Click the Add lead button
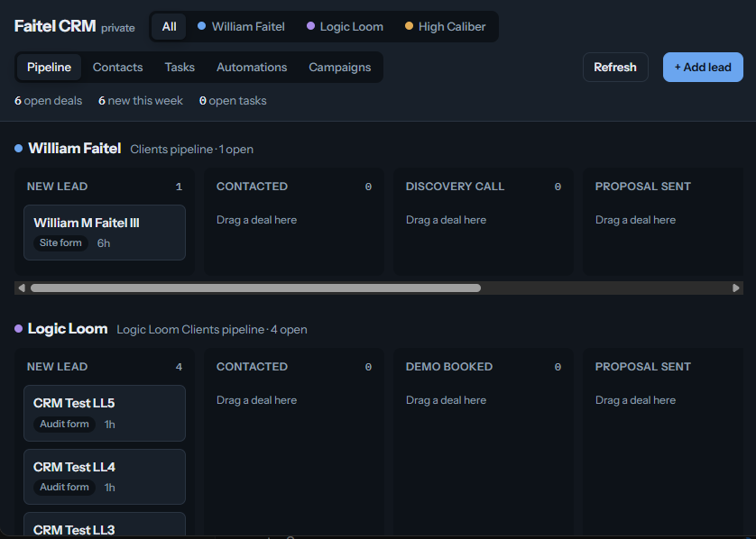 (703, 67)
